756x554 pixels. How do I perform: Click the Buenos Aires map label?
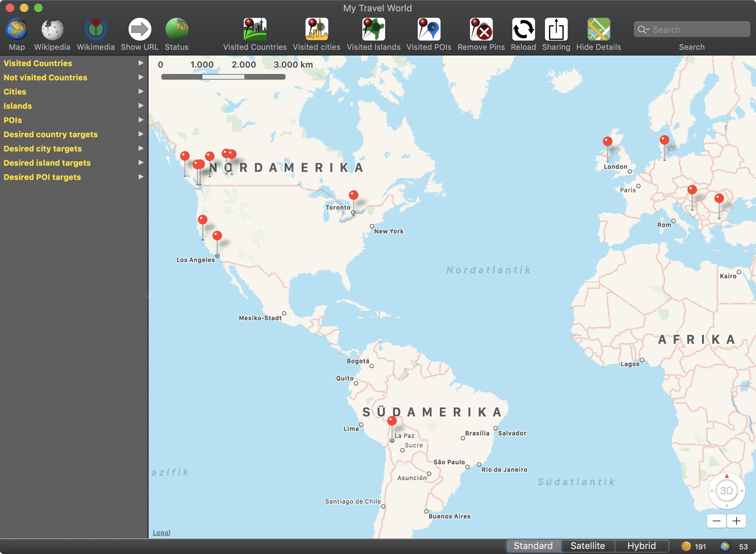coord(449,516)
